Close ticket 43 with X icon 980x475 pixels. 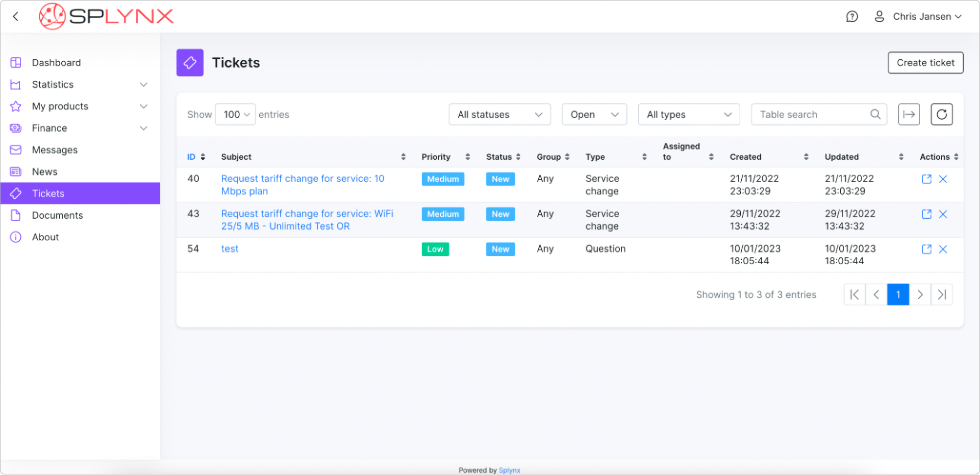[943, 214]
